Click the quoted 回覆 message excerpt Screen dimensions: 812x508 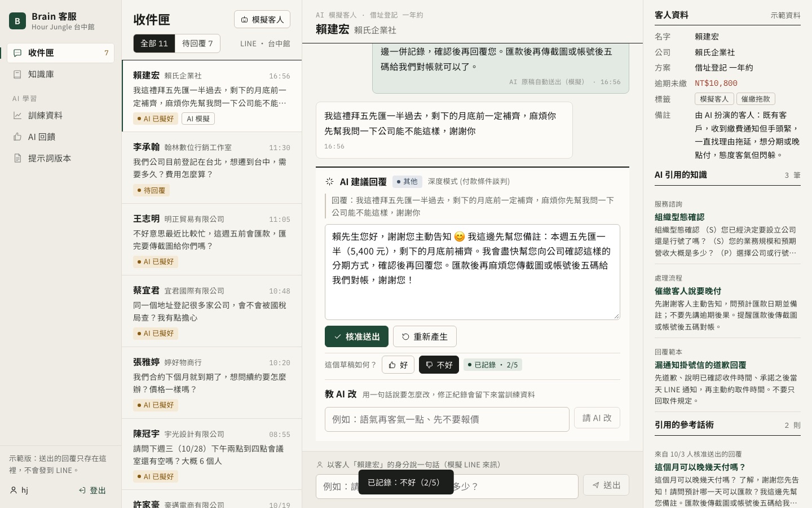(473, 206)
